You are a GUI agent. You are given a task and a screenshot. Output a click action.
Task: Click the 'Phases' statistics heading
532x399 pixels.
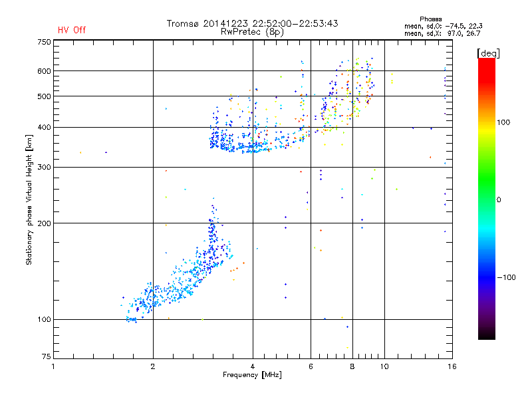click(x=430, y=19)
